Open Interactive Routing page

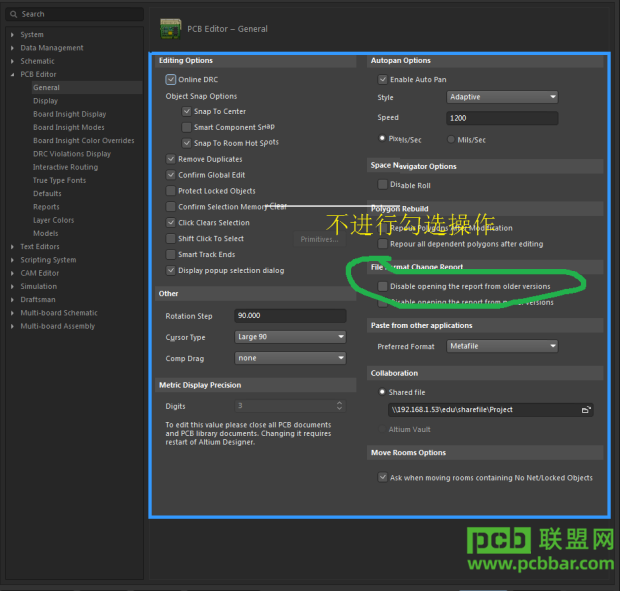coord(66,167)
